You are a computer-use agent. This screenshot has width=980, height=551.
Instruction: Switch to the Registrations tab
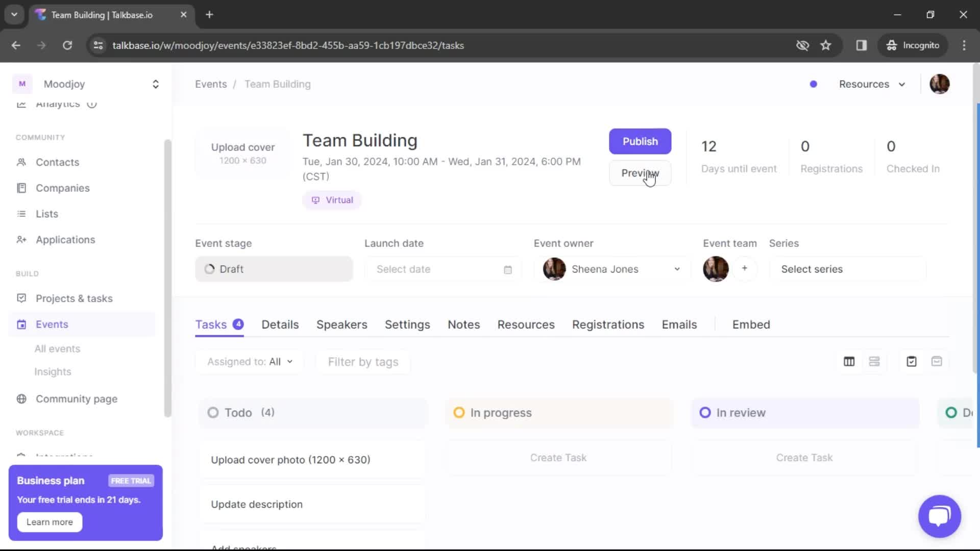pos(608,324)
